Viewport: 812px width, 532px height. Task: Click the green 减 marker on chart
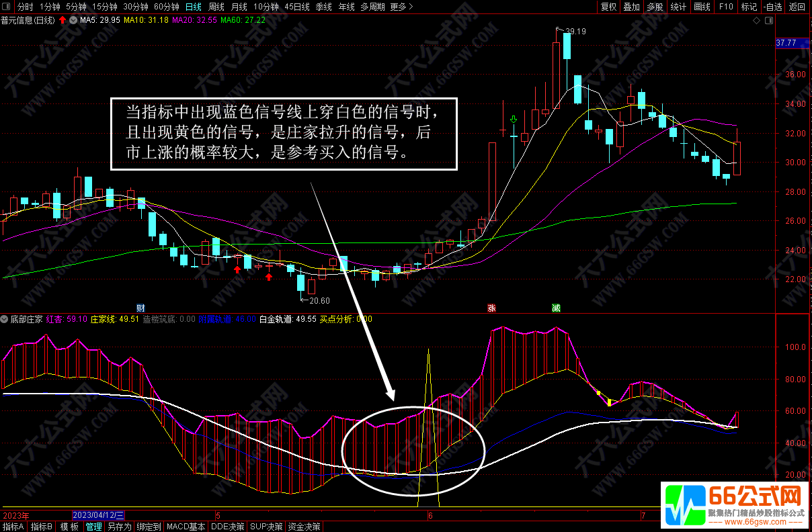click(x=556, y=308)
